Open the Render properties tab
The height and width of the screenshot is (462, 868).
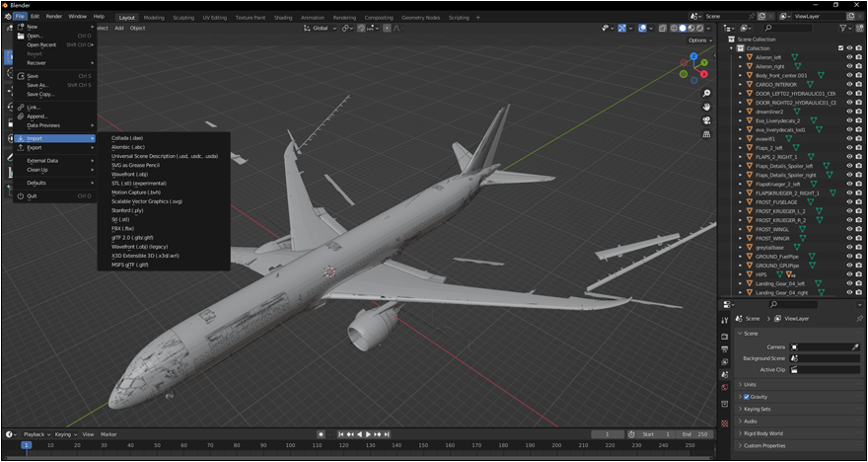point(725,337)
